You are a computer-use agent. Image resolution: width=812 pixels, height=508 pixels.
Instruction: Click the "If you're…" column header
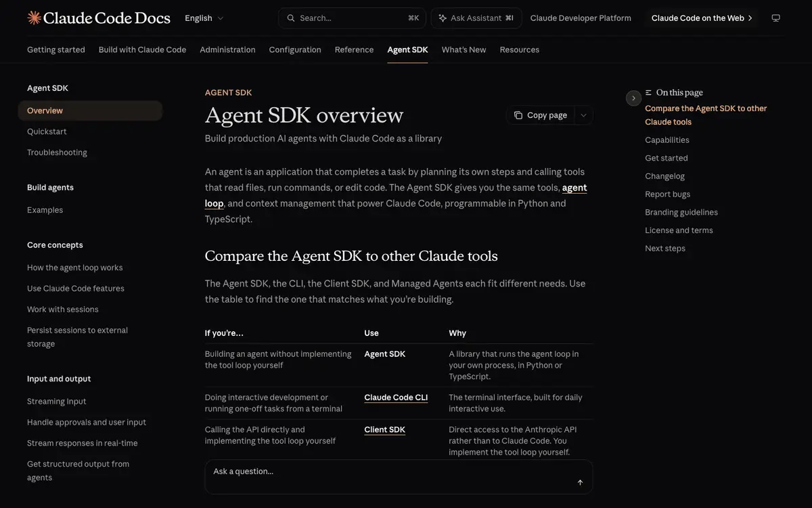tap(224, 333)
